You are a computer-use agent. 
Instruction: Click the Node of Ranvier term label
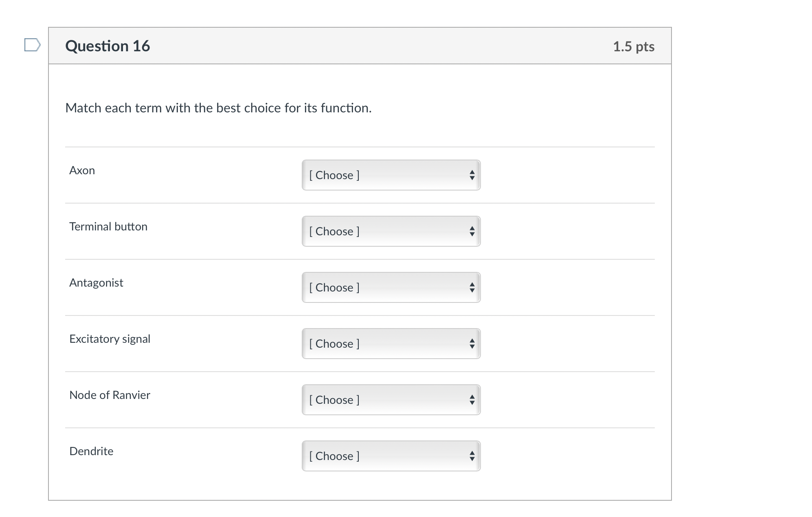tap(109, 394)
